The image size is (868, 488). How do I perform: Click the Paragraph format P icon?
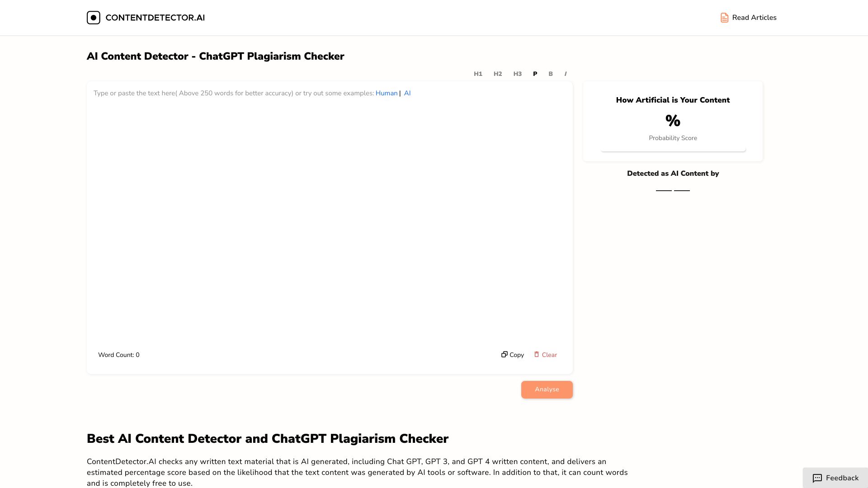(535, 73)
